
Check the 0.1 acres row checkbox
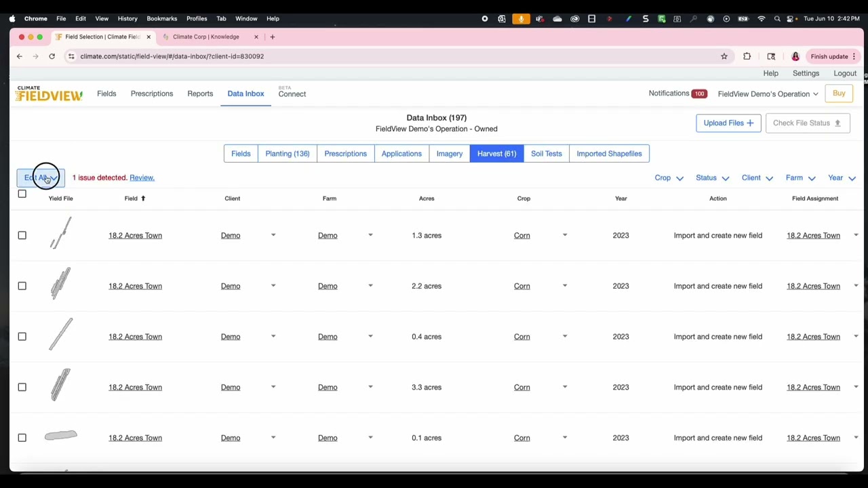click(x=22, y=438)
